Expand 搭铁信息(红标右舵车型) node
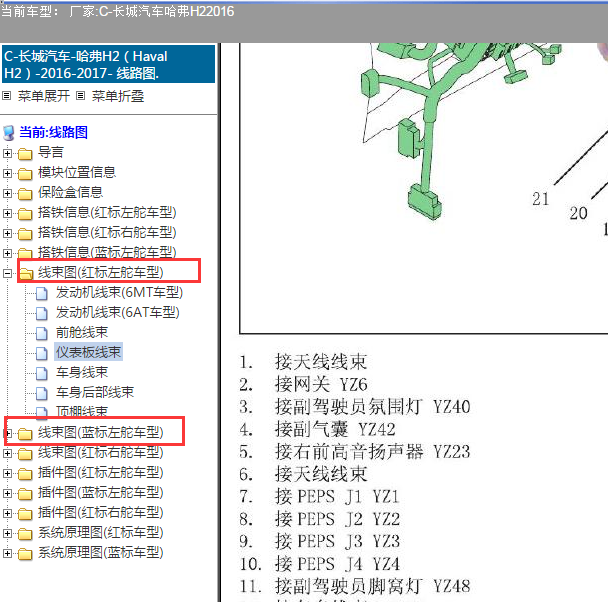The image size is (608, 602). (7, 233)
